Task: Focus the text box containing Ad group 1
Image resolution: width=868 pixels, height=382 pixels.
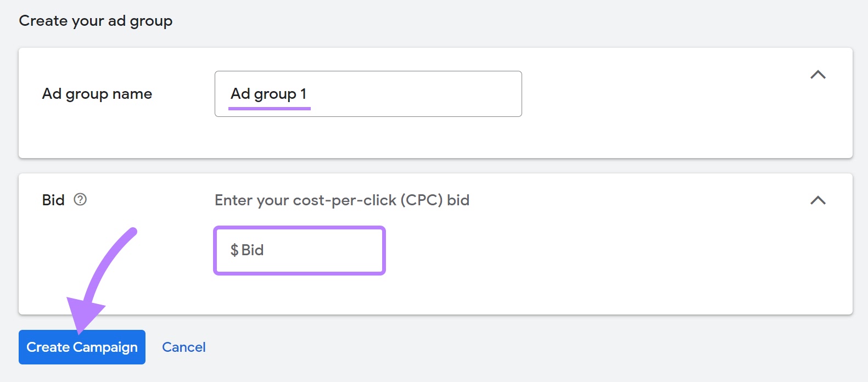Action: [367, 93]
